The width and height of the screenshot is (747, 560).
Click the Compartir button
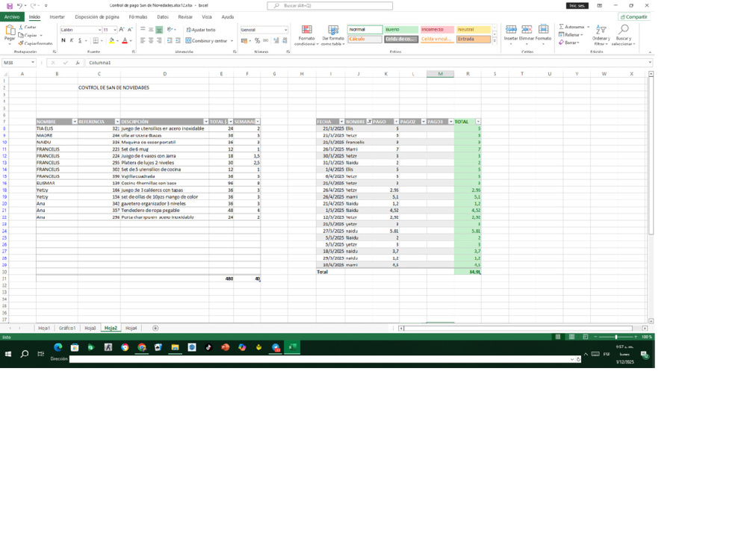click(x=634, y=16)
